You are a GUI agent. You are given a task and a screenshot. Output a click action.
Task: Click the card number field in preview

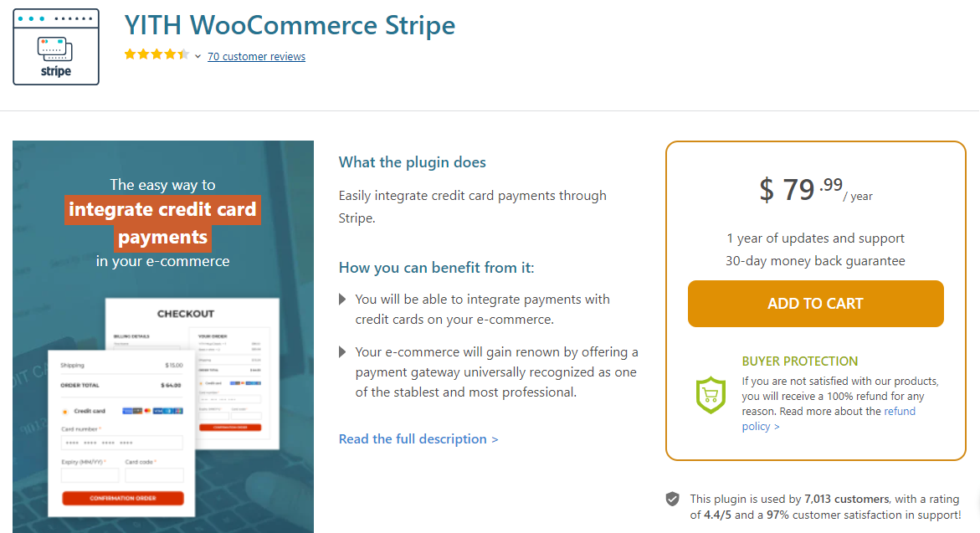click(x=122, y=443)
